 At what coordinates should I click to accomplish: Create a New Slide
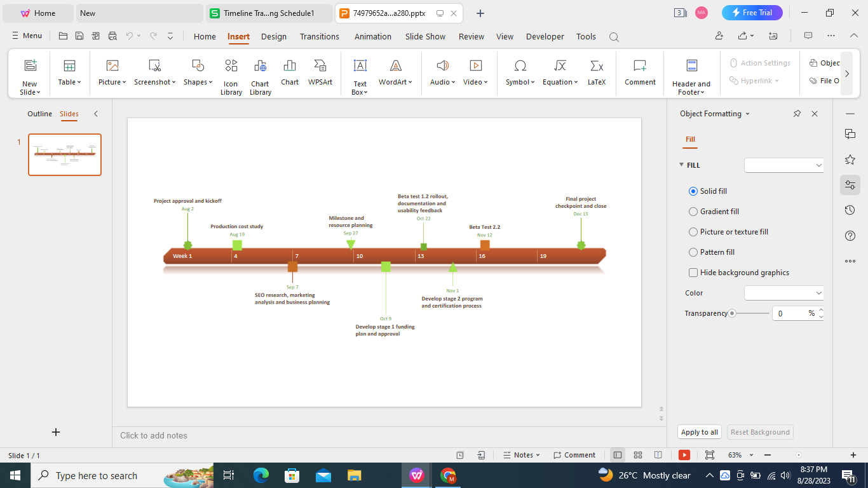[29, 74]
